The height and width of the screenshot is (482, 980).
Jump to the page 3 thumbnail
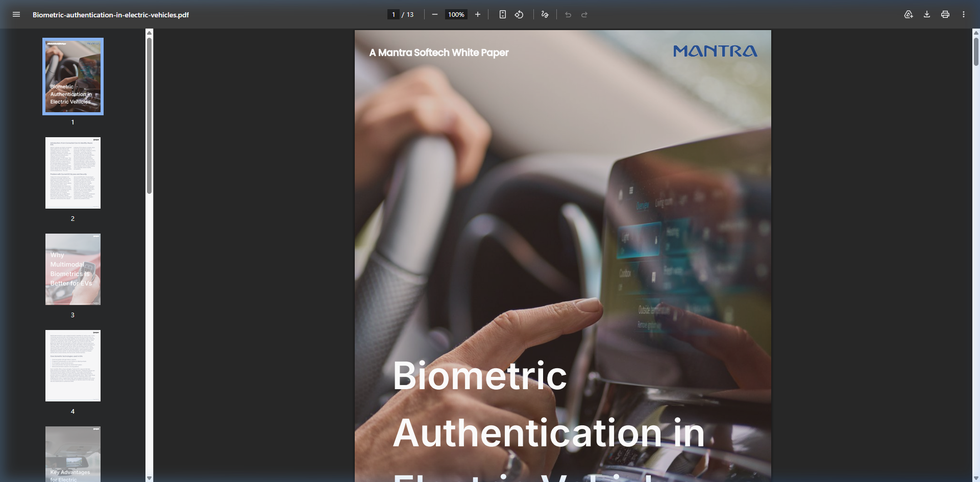coord(73,269)
